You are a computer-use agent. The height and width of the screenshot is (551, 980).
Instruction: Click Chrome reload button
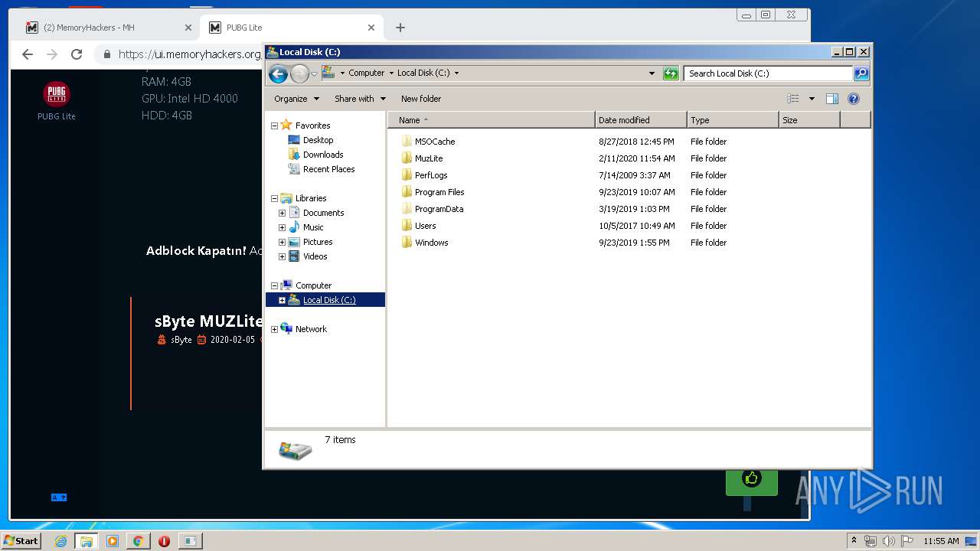[77, 54]
